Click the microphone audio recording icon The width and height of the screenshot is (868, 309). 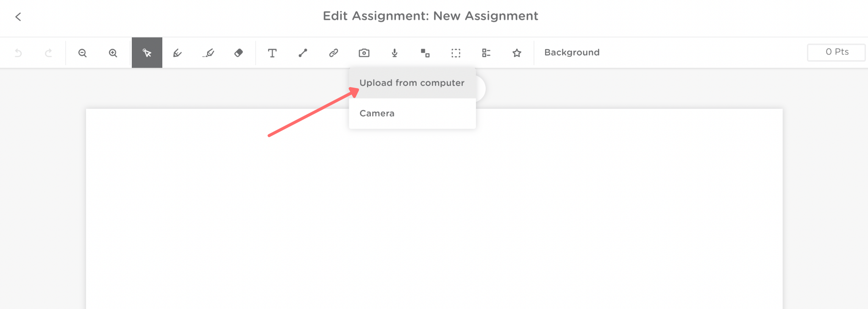pyautogui.click(x=395, y=53)
